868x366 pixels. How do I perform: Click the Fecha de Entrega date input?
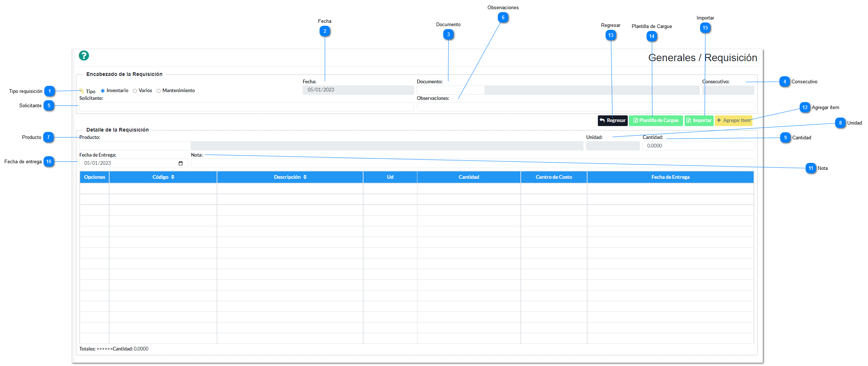click(x=134, y=163)
